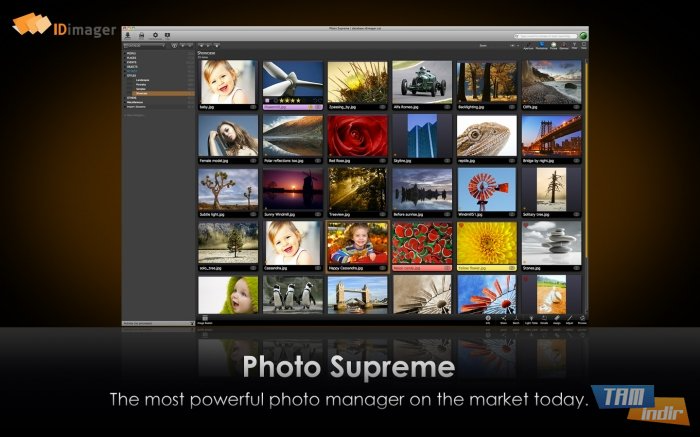This screenshot has height=437, width=700.
Task: Click the red-highlighted file name under the watermelon candy thumbnail
Action: (407, 268)
